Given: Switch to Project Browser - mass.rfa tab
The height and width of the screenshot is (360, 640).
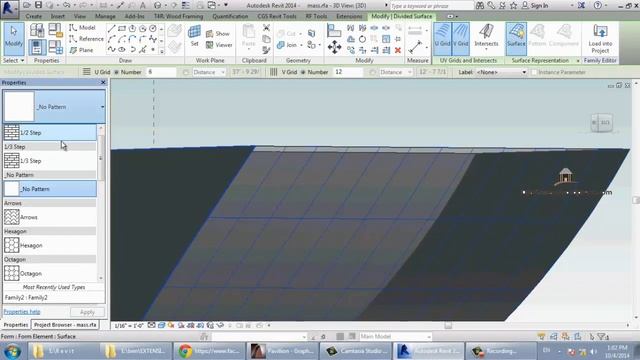Looking at the screenshot, I should [65, 325].
